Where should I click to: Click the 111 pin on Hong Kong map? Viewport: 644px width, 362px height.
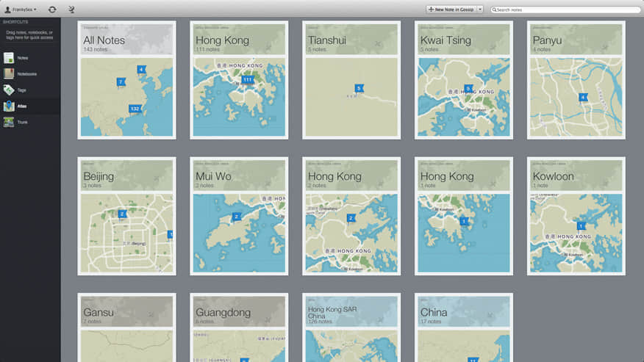(x=248, y=79)
